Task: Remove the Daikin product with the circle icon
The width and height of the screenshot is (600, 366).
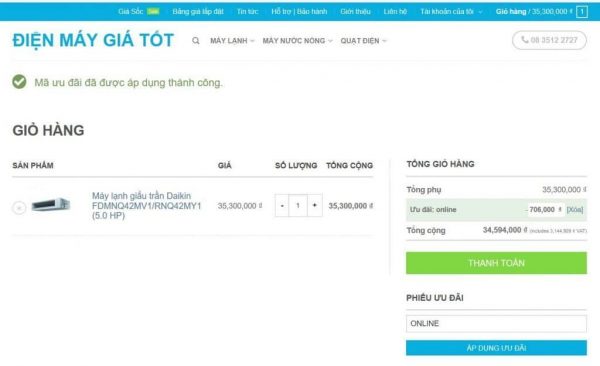Action: click(x=19, y=208)
